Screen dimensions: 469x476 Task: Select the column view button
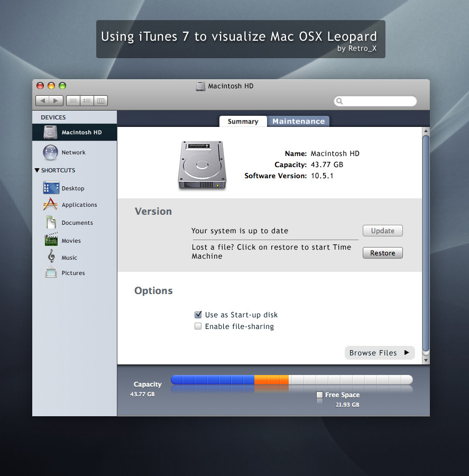(x=101, y=101)
